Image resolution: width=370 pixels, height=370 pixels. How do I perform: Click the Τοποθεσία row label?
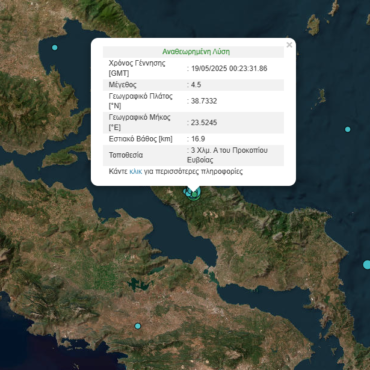click(126, 155)
